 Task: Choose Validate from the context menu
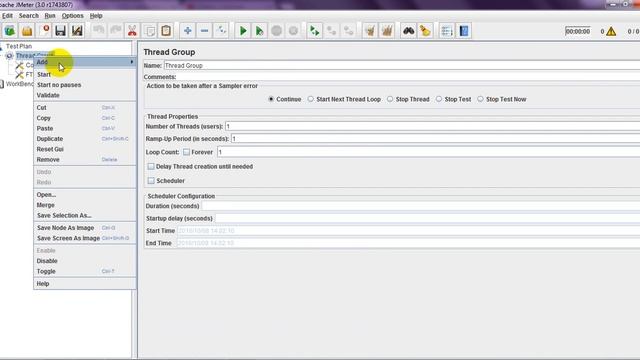point(84,95)
